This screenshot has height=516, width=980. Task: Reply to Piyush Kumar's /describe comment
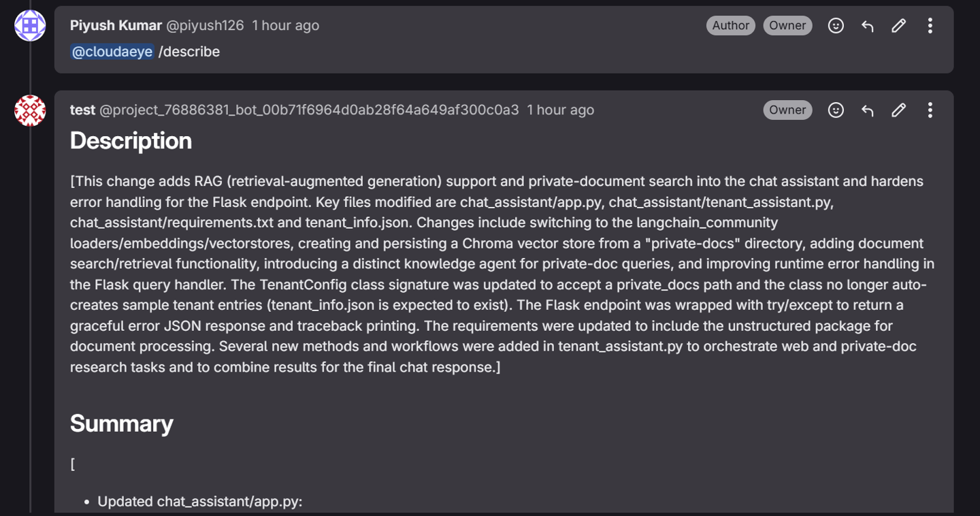[x=867, y=25]
